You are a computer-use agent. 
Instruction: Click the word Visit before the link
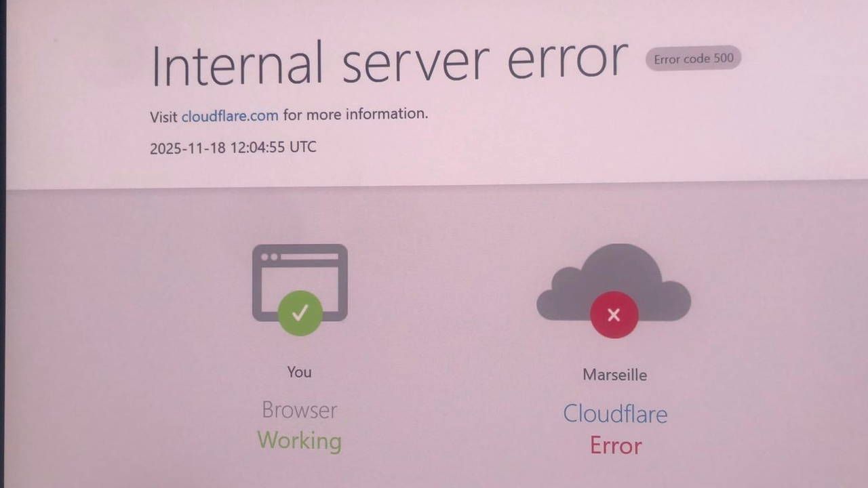pos(163,117)
